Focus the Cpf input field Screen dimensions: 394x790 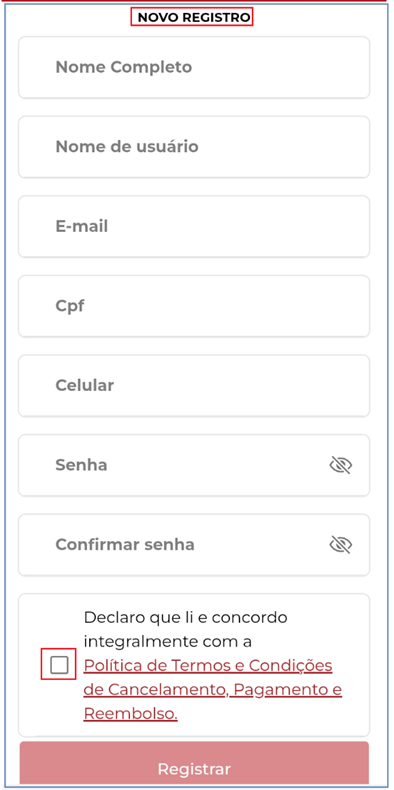point(194,306)
